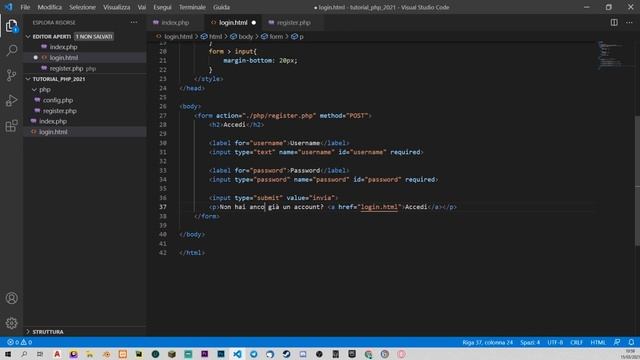Click the '1 NON SALVATI' badge
The height and width of the screenshot is (360, 640).
click(94, 36)
